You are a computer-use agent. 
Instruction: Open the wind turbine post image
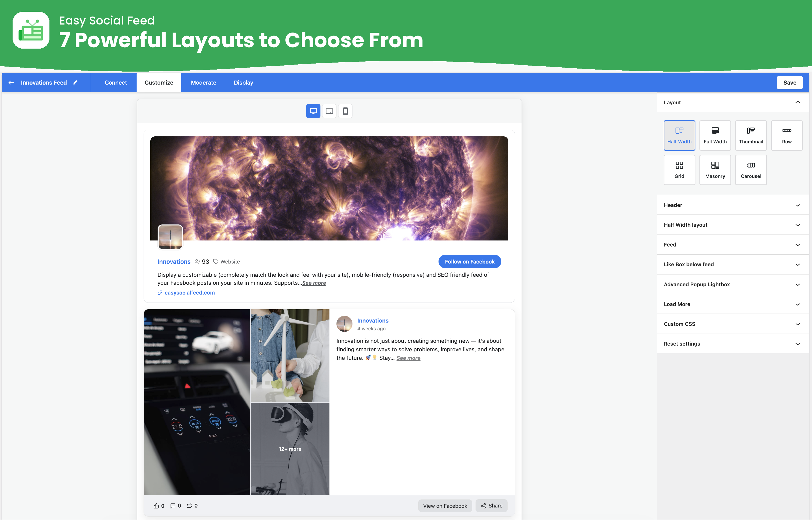tap(290, 355)
